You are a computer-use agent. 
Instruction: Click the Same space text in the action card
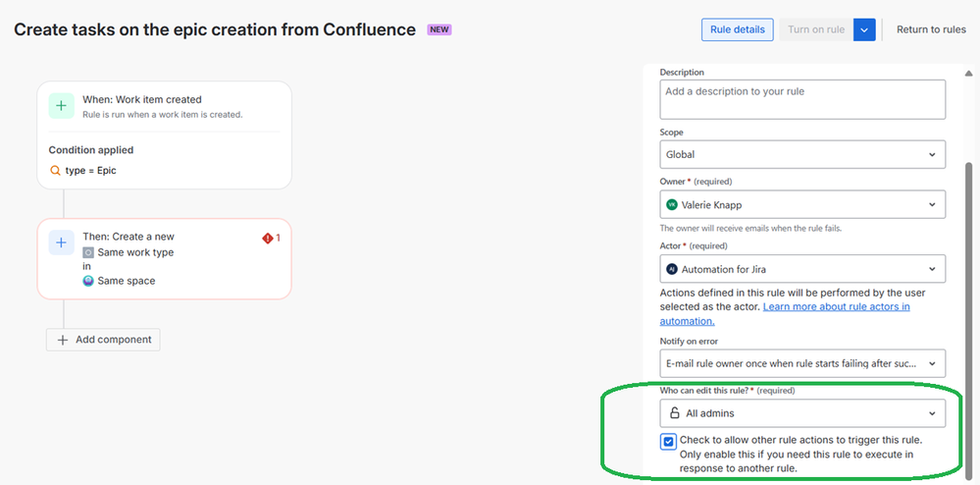(127, 281)
